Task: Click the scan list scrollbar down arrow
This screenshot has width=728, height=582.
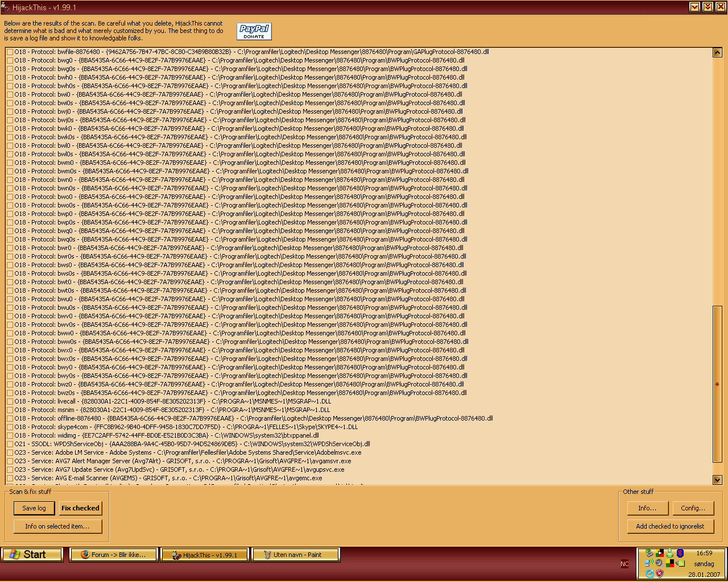Action: [x=717, y=480]
